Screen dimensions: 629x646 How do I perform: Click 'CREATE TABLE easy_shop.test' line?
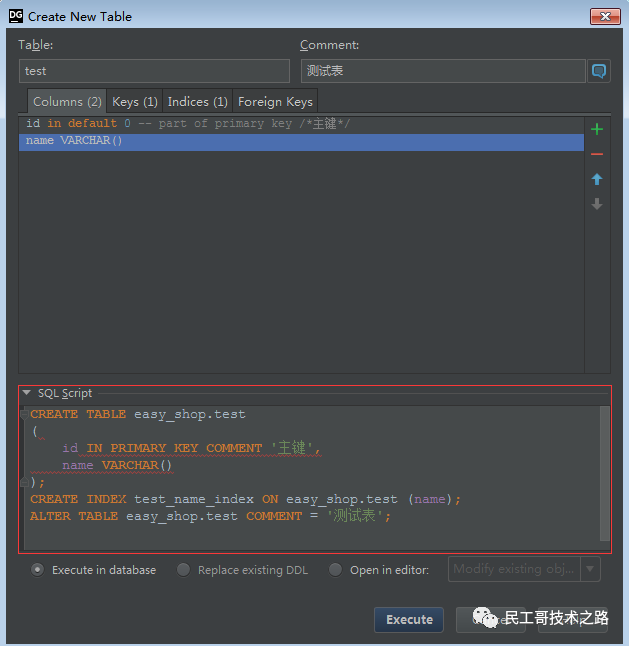click(138, 414)
